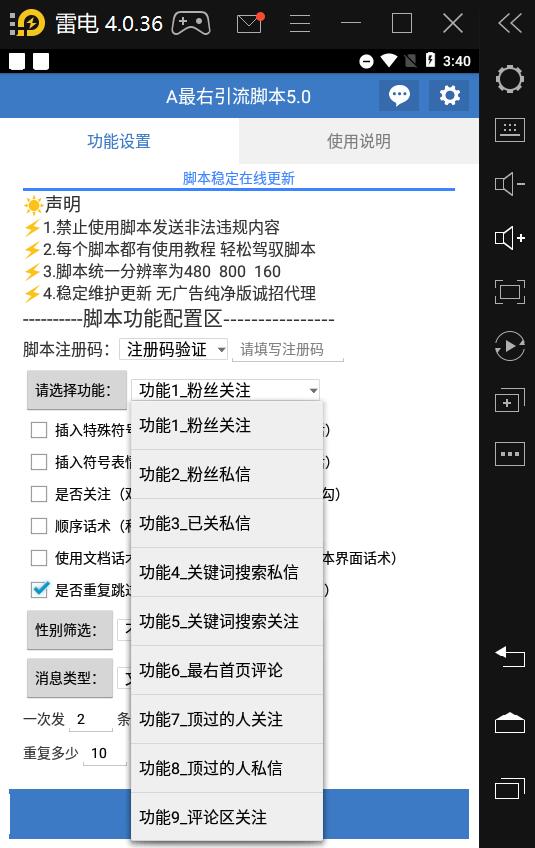
Task: Open the chat message bubble icon
Action: pos(399,96)
